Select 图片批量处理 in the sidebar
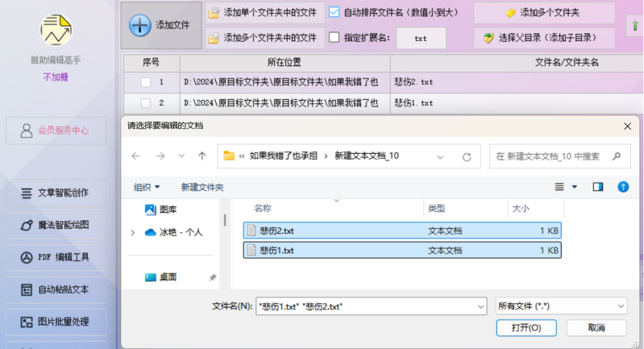644x349 pixels. coord(56,322)
